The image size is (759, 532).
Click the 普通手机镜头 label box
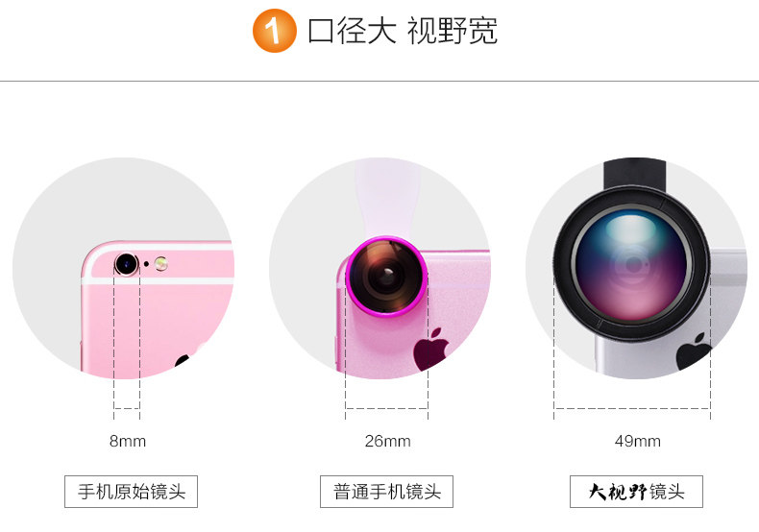(x=386, y=492)
